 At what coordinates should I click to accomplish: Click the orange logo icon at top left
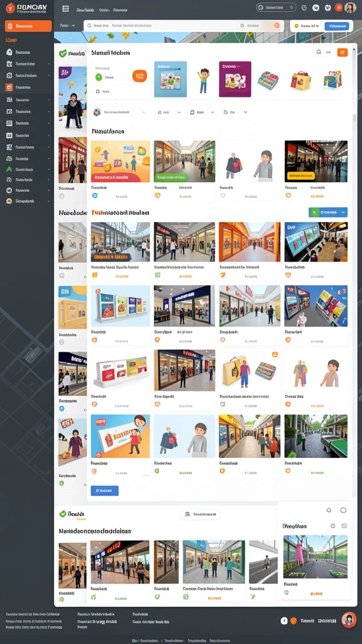10,8
